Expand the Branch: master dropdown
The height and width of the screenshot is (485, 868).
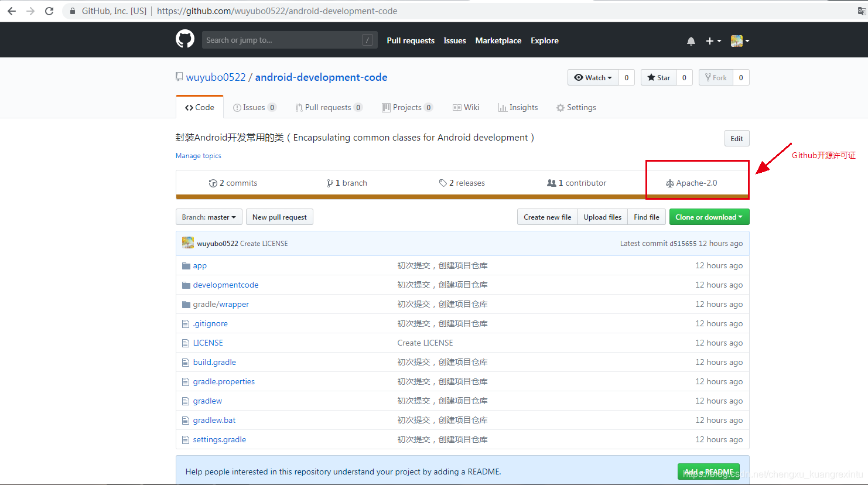[209, 217]
